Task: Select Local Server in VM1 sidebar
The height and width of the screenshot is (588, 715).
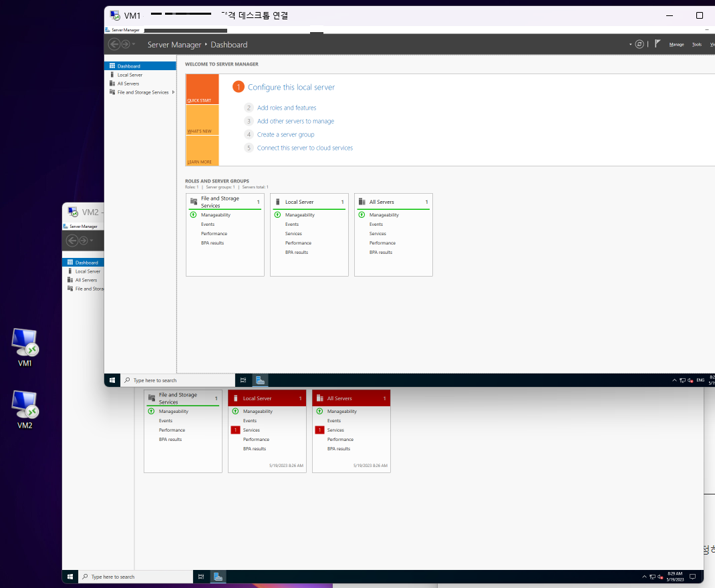Action: (x=140, y=75)
